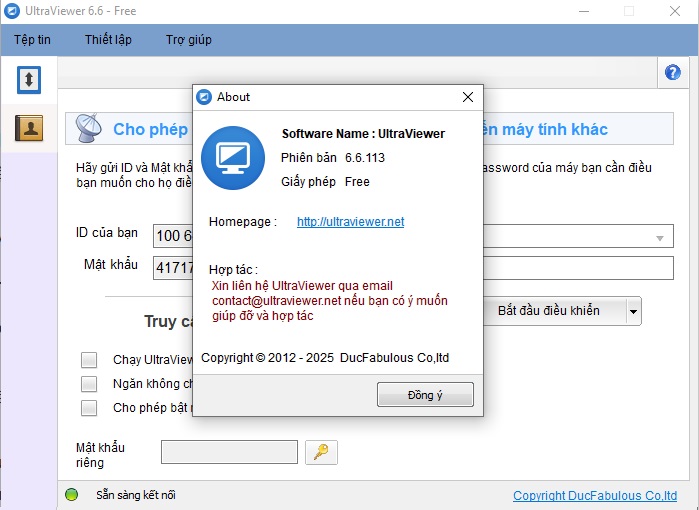The height and width of the screenshot is (510, 699).
Task: Open dropdown arrow beside 'Bắt đầu điều khiển'
Action: (x=633, y=311)
